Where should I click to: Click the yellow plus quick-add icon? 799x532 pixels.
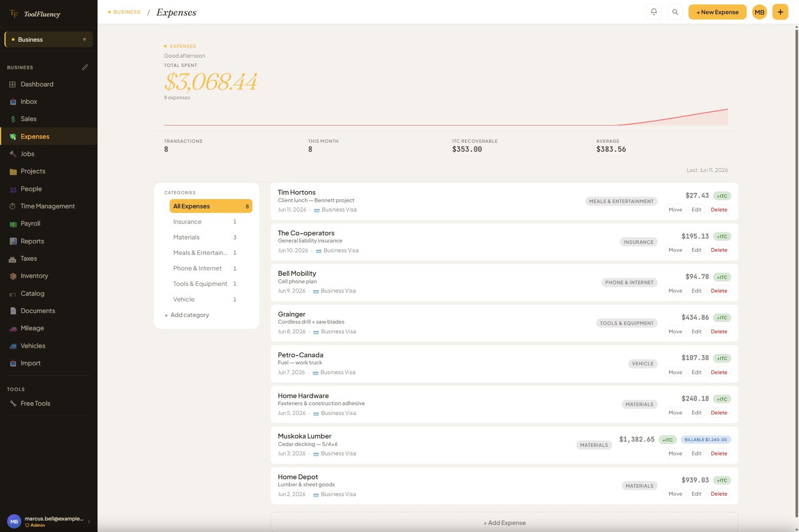[x=780, y=12]
